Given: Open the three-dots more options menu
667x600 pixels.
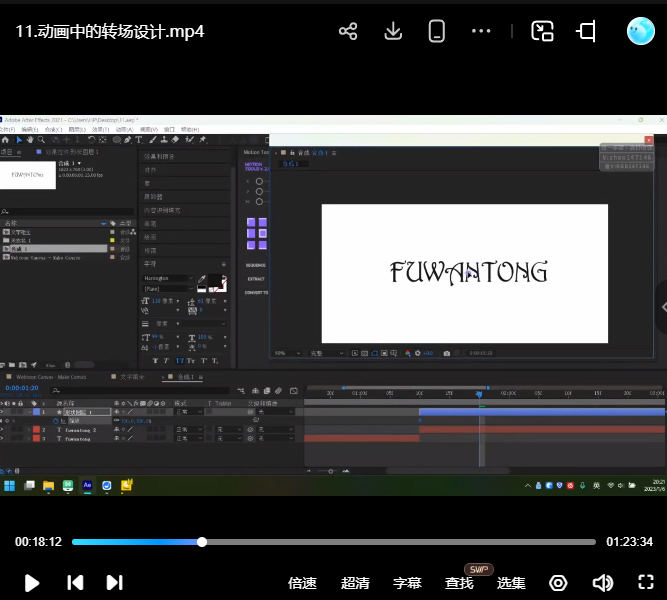Looking at the screenshot, I should click(481, 31).
